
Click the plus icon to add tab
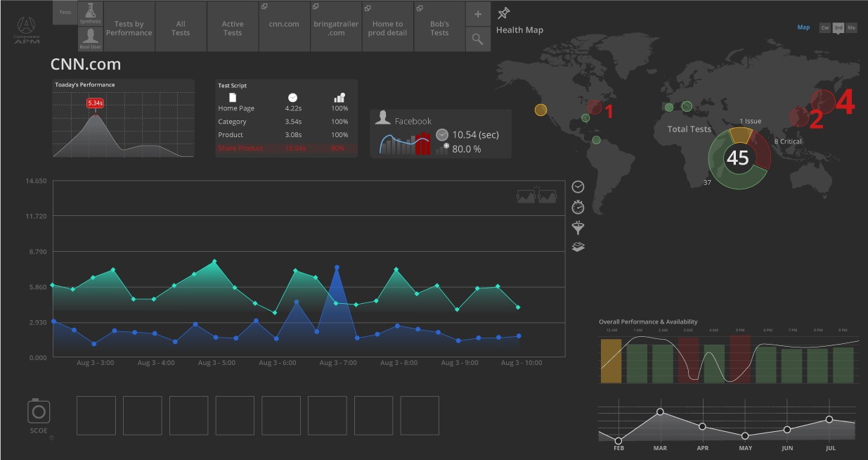(x=478, y=14)
